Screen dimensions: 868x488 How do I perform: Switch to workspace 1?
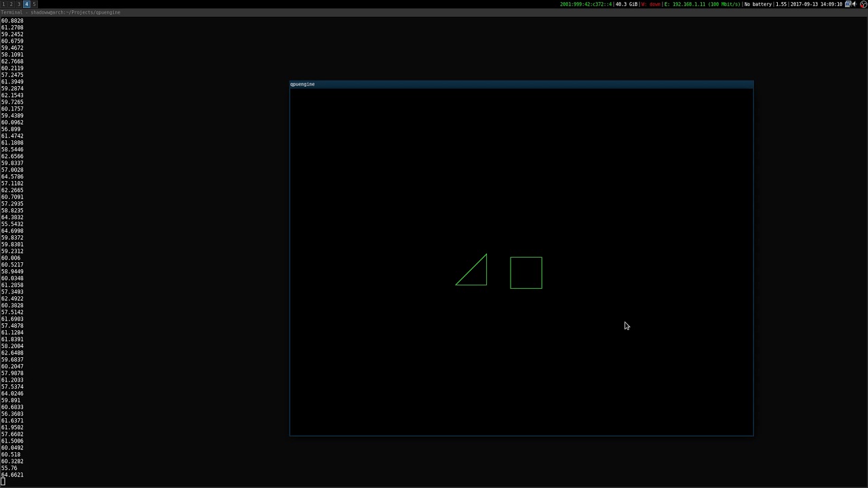3,4
